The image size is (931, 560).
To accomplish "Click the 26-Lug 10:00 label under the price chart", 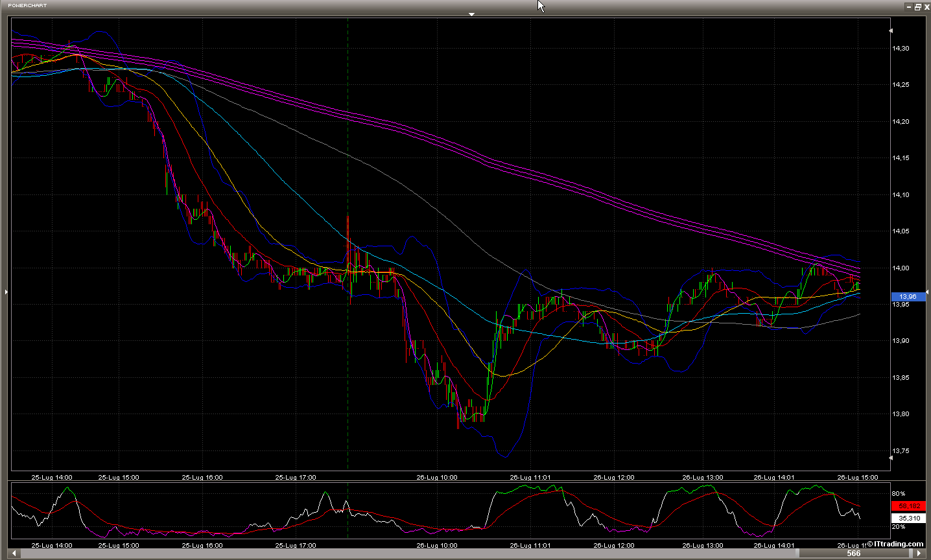I will click(436, 478).
